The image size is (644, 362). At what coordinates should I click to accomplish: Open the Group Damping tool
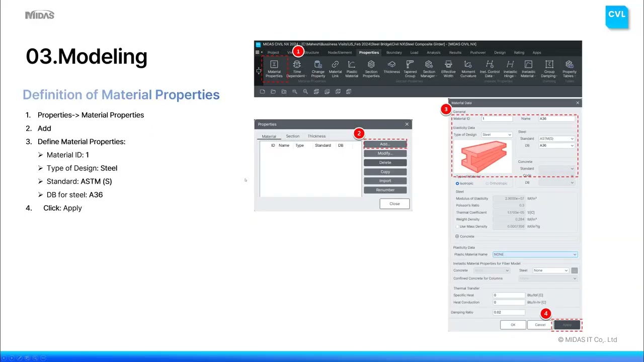(x=549, y=69)
